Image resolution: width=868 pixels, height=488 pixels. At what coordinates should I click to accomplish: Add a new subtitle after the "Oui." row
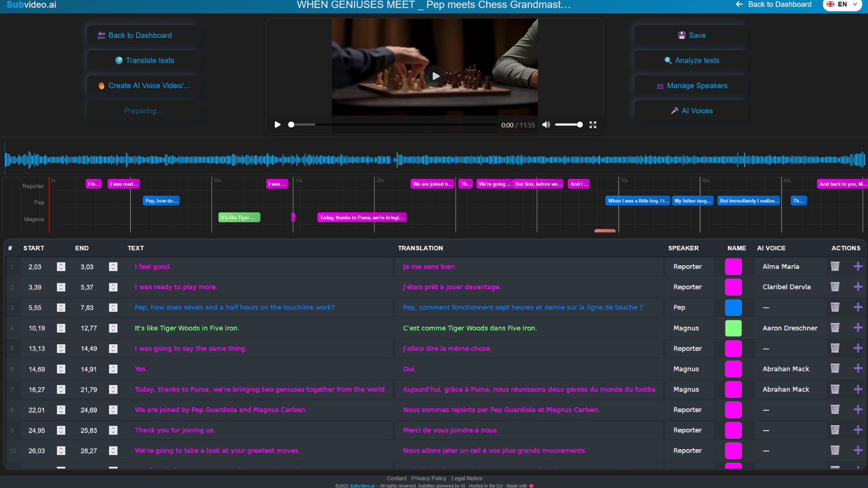pos(859,369)
